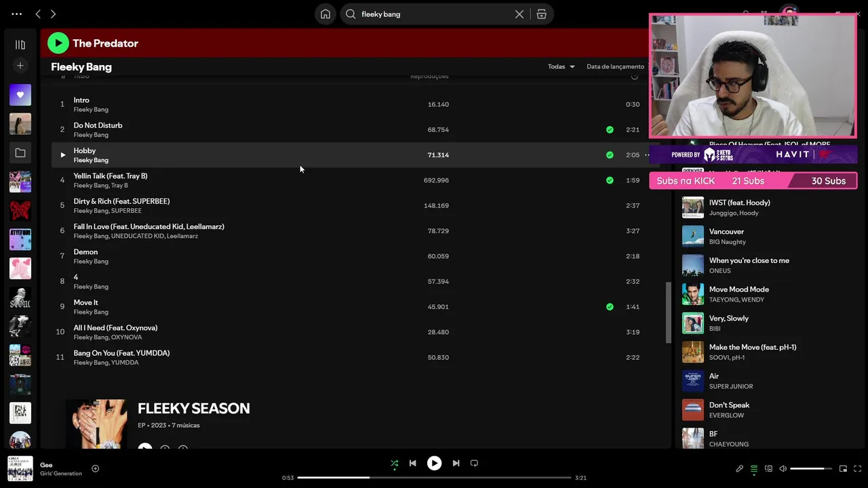Image resolution: width=868 pixels, height=488 pixels.
Task: Open the OXYNOVA artist link
Action: pyautogui.click(x=126, y=338)
